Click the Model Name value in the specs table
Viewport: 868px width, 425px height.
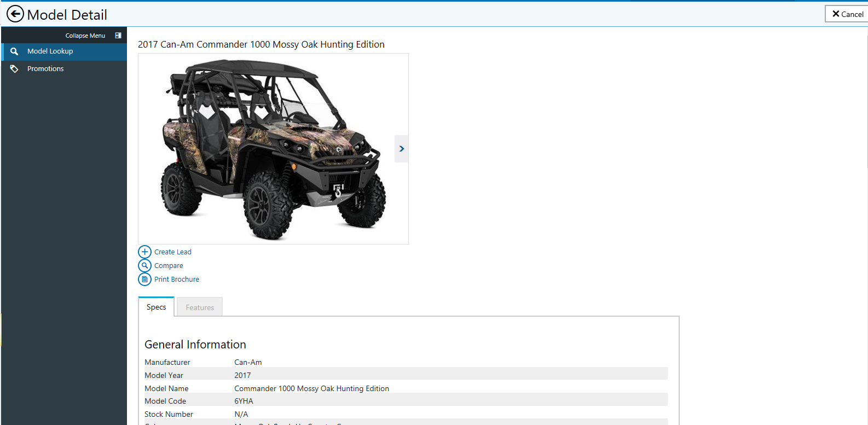point(312,388)
